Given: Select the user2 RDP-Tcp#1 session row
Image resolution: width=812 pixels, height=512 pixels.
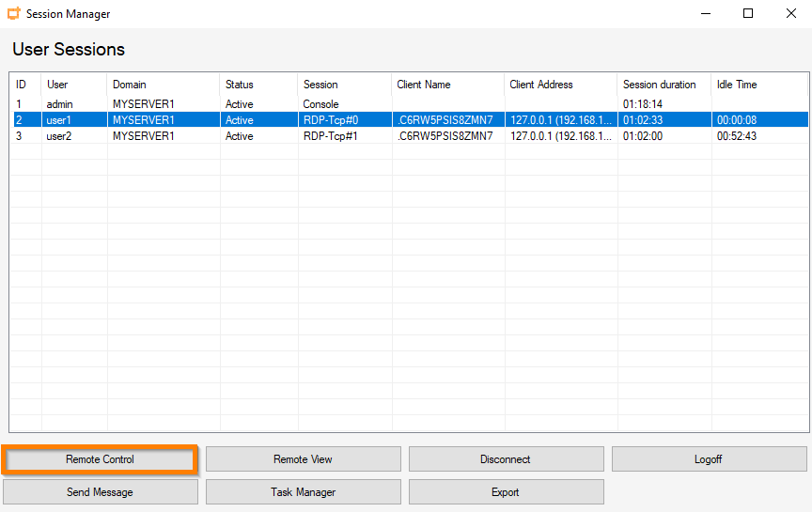Looking at the screenshot, I should (x=188, y=136).
